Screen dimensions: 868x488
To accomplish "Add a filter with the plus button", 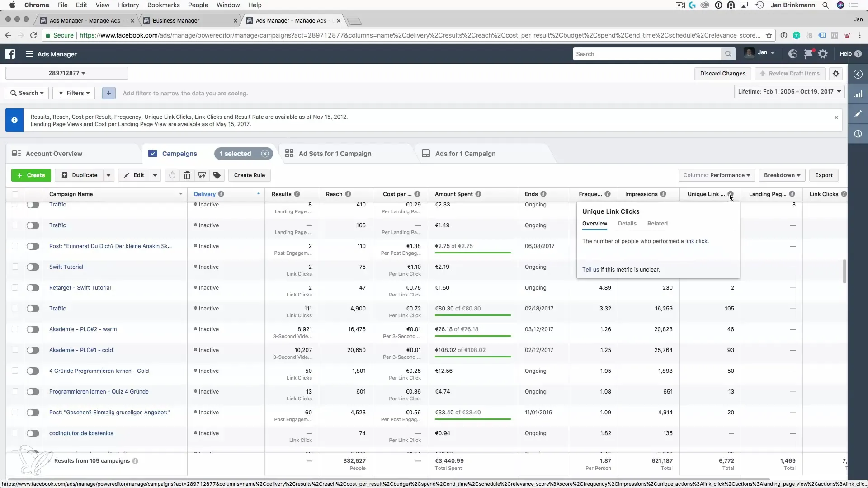I will (108, 93).
